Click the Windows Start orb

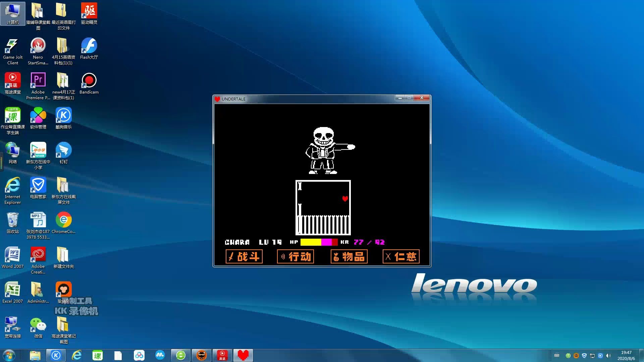click(x=9, y=355)
